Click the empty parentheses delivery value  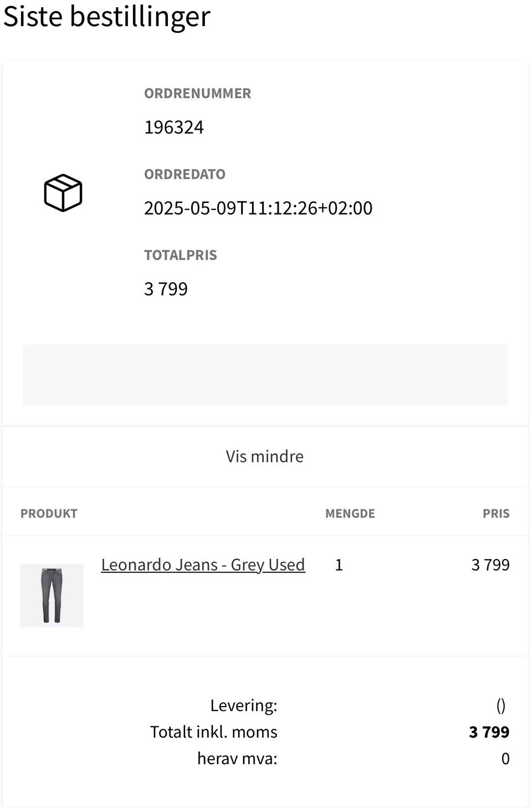pyautogui.click(x=500, y=705)
